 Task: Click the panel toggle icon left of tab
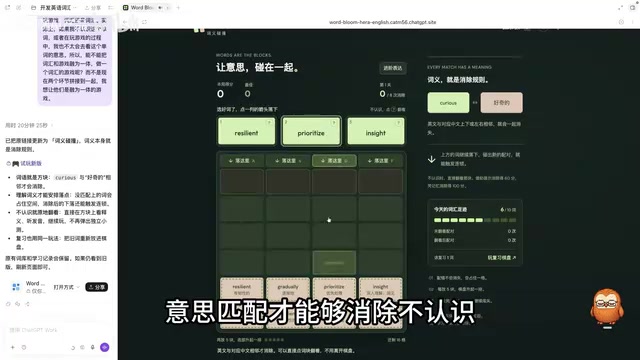pos(111,7)
